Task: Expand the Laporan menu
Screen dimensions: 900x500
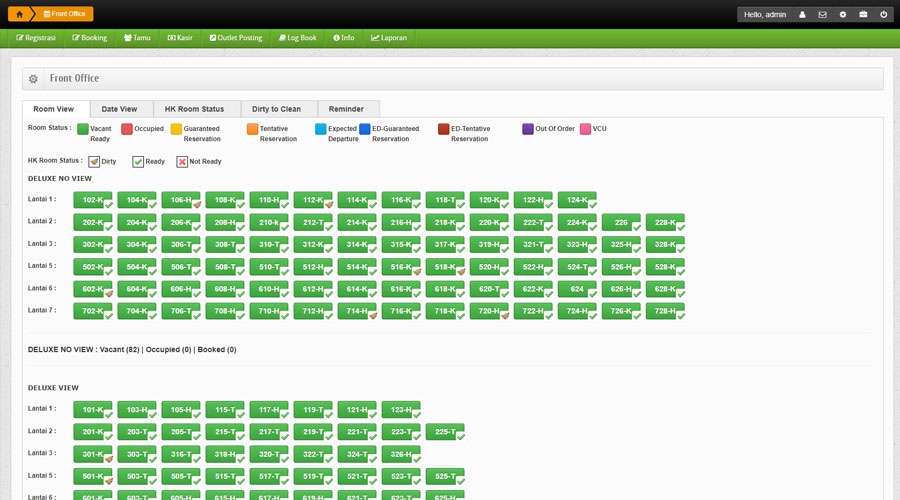Action: 389,38
